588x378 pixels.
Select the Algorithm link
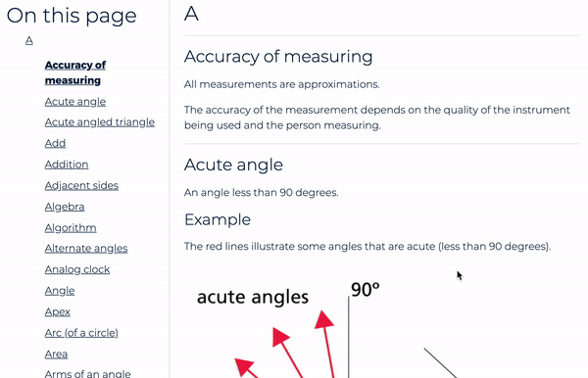pyautogui.click(x=71, y=228)
